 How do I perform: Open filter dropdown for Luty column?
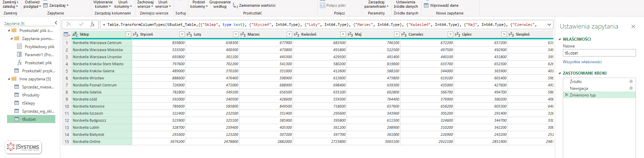click(x=235, y=34)
